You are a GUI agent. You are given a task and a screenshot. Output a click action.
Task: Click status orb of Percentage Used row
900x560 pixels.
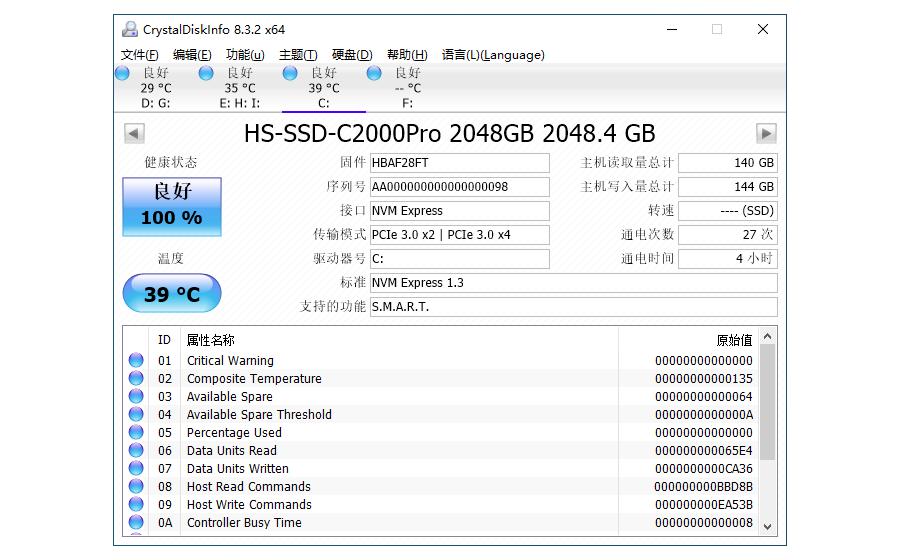(136, 432)
